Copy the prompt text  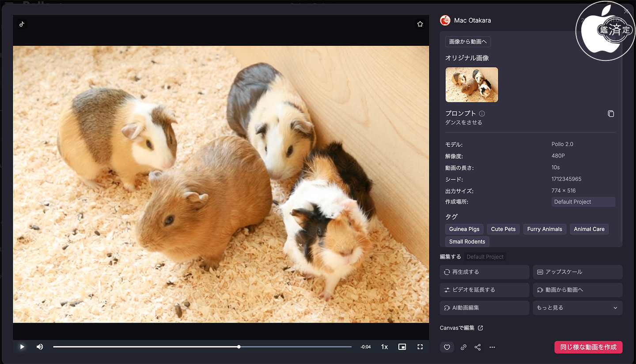(611, 114)
